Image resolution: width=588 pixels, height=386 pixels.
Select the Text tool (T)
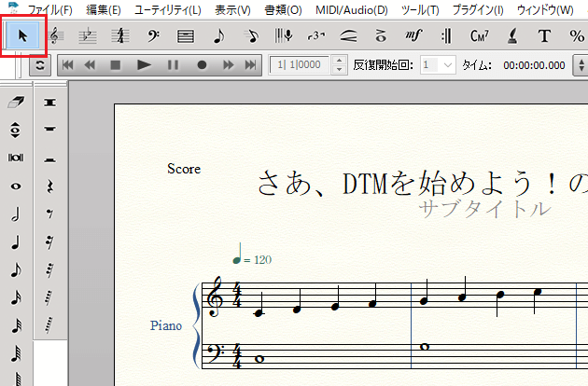click(x=544, y=37)
